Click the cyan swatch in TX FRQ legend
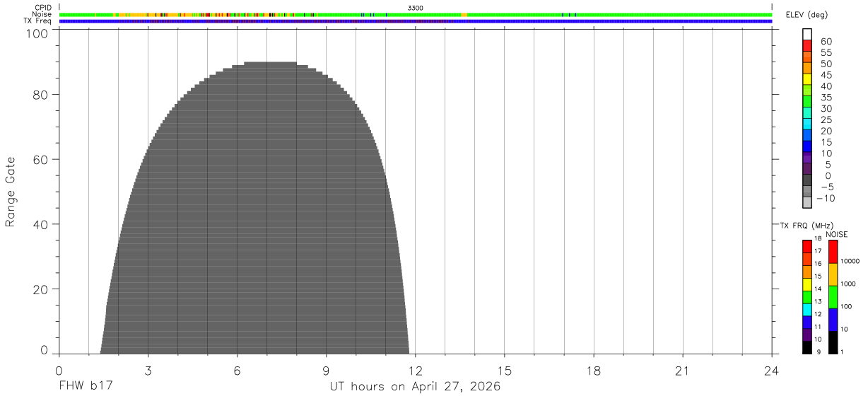Image resolution: width=868 pixels, height=401 pixels. tap(807, 310)
